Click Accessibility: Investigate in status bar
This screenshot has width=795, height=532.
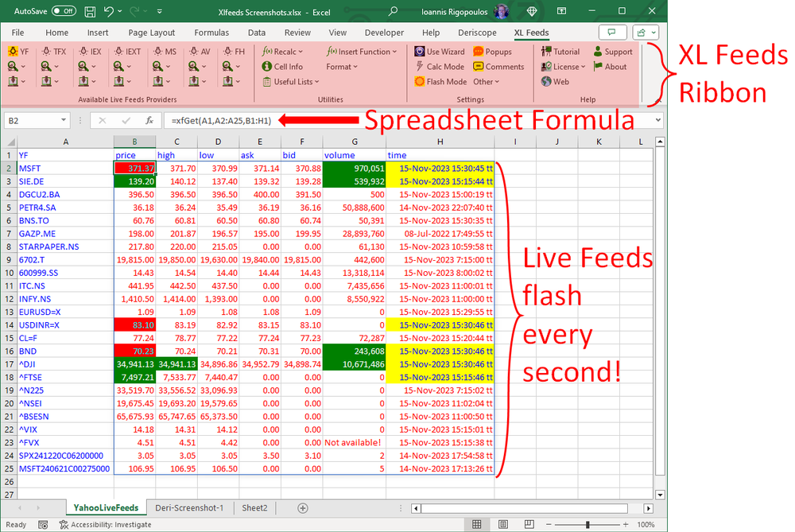tap(106, 524)
